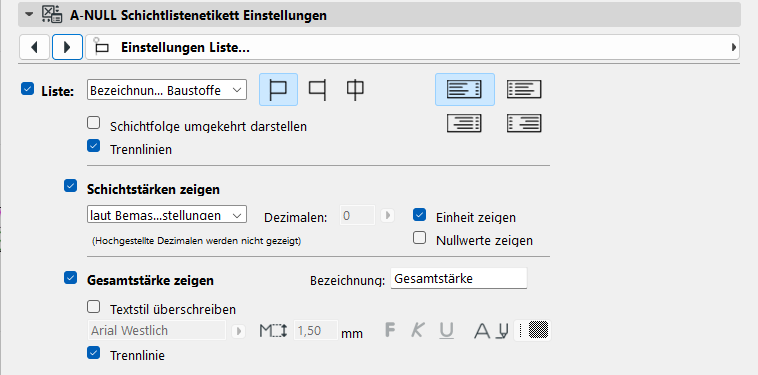
Task: Select the centered pointer alignment icon
Action: tap(355, 89)
